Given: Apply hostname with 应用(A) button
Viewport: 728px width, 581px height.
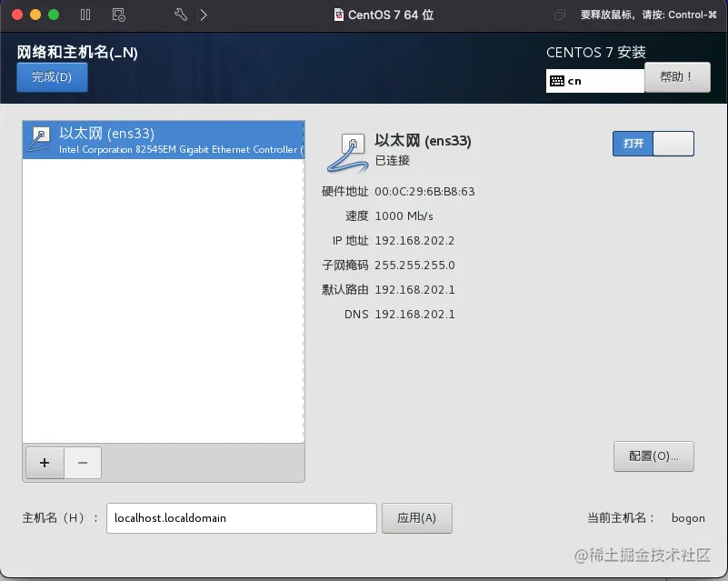Looking at the screenshot, I should (x=417, y=518).
